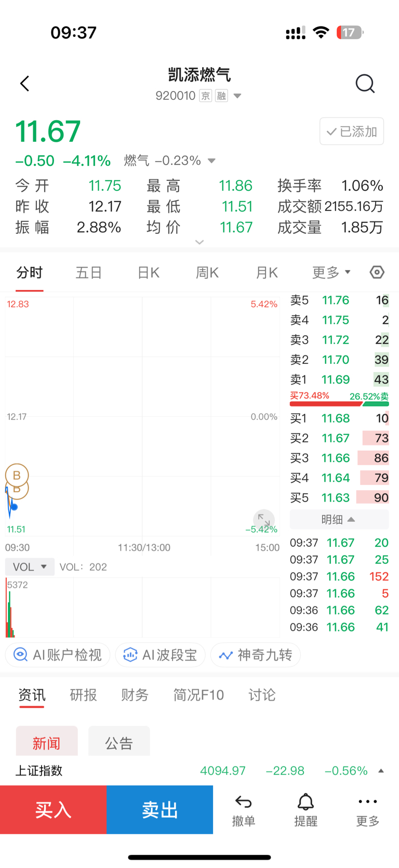
Task: Tap trade record 09:36 volume 62
Action: pyautogui.click(x=339, y=610)
